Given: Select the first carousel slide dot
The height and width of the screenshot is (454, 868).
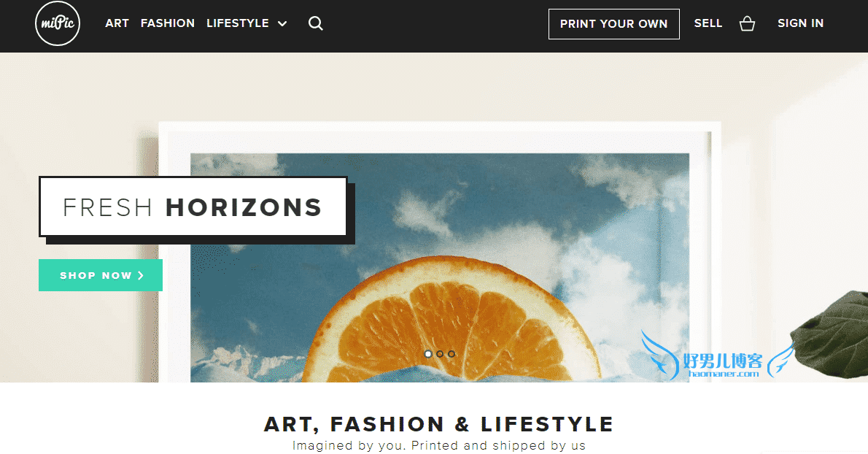Looking at the screenshot, I should (428, 354).
